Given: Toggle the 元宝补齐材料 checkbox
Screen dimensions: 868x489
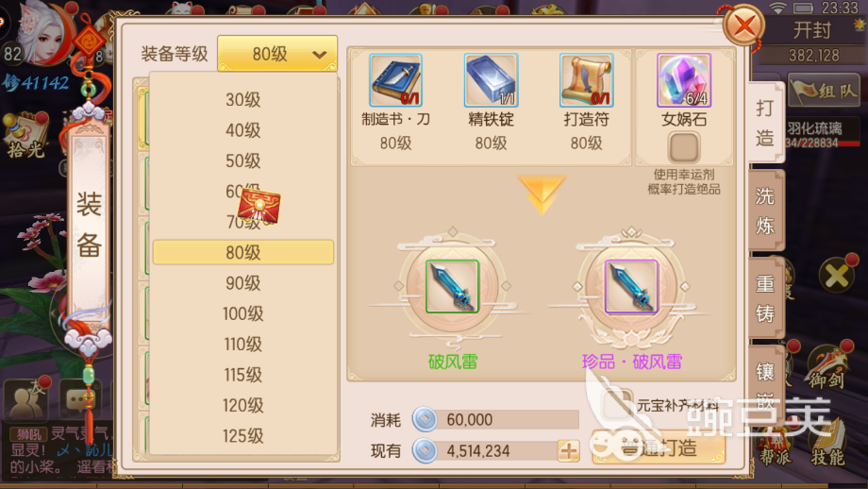Looking at the screenshot, I should click(617, 404).
